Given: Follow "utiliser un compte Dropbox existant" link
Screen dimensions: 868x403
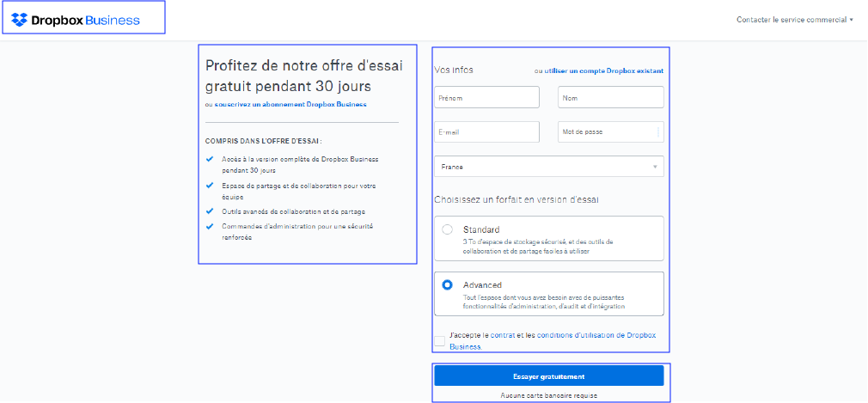Looking at the screenshot, I should point(603,70).
